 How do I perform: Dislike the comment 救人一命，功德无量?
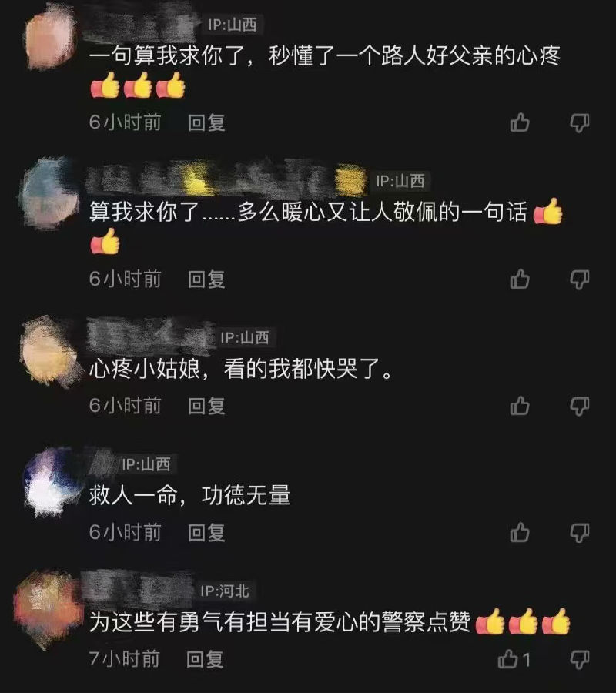[579, 533]
